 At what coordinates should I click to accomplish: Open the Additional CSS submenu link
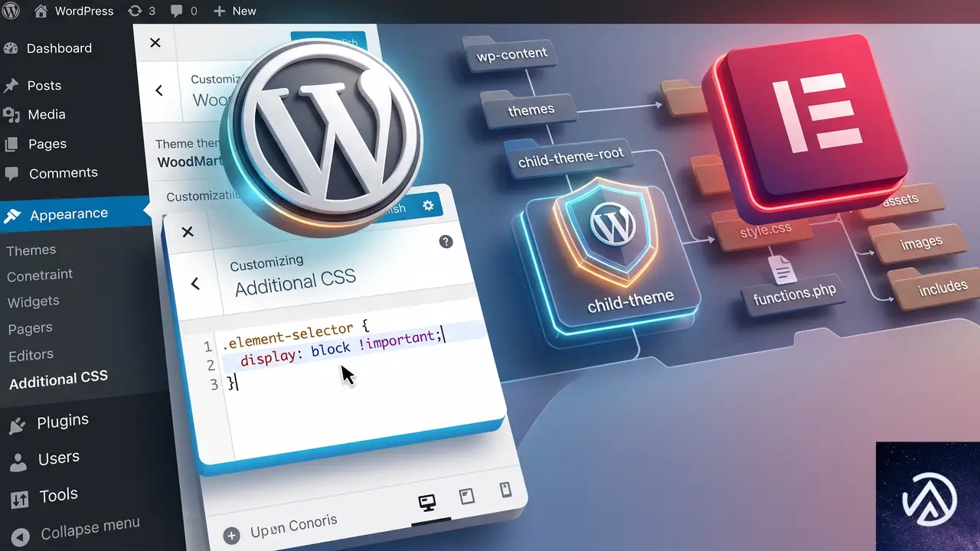[x=58, y=379]
